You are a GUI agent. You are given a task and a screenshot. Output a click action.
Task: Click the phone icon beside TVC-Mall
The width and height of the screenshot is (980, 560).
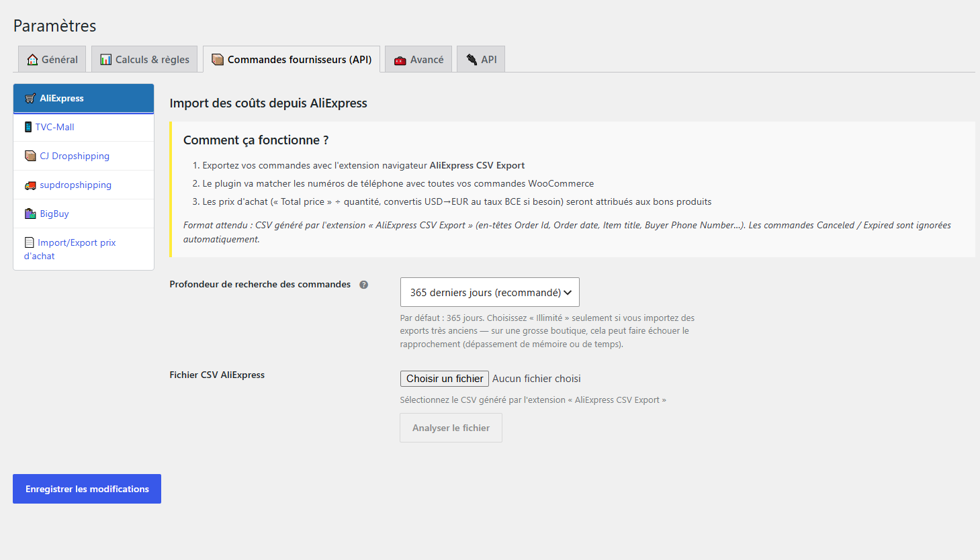[x=28, y=127]
